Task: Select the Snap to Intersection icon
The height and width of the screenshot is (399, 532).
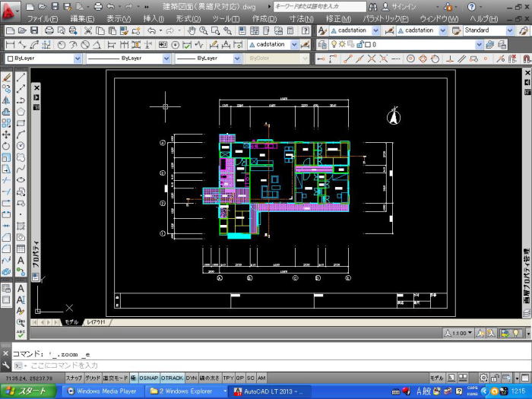Action: coord(372,59)
